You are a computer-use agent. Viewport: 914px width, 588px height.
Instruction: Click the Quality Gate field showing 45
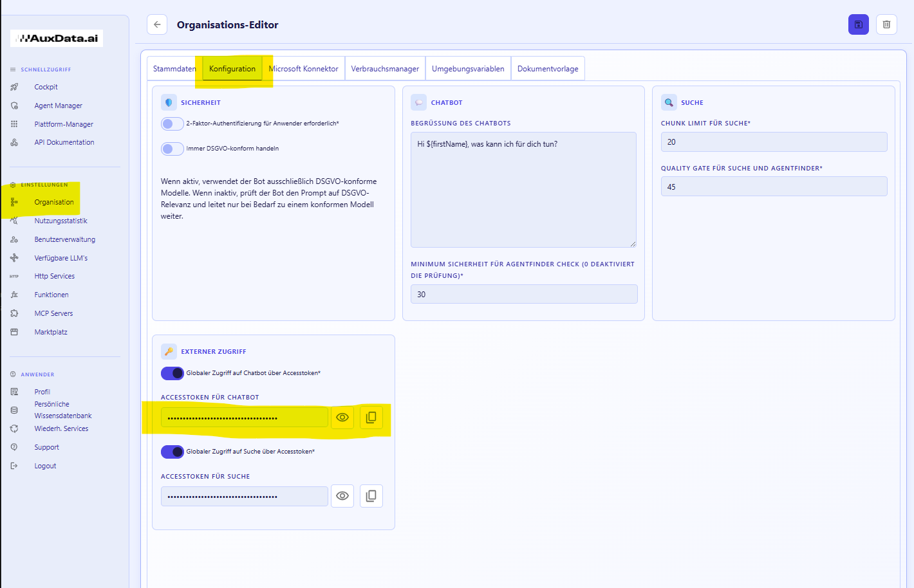tap(774, 187)
